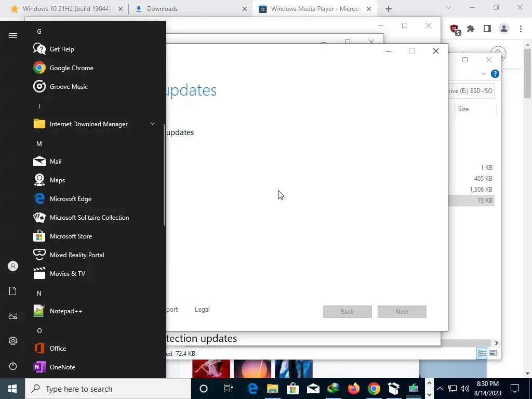Select the 1,506 KB file row

pos(472,189)
